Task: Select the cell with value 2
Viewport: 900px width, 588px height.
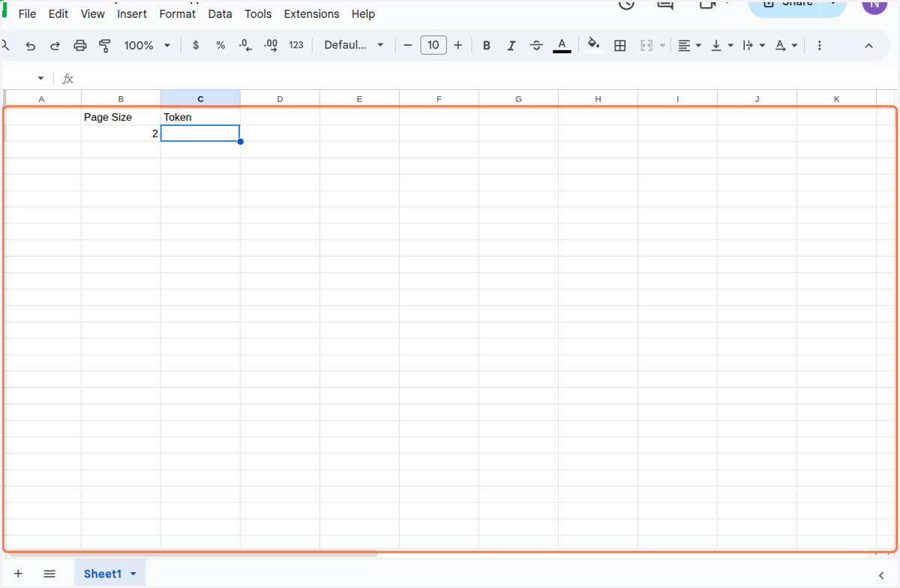Action: coord(121,133)
